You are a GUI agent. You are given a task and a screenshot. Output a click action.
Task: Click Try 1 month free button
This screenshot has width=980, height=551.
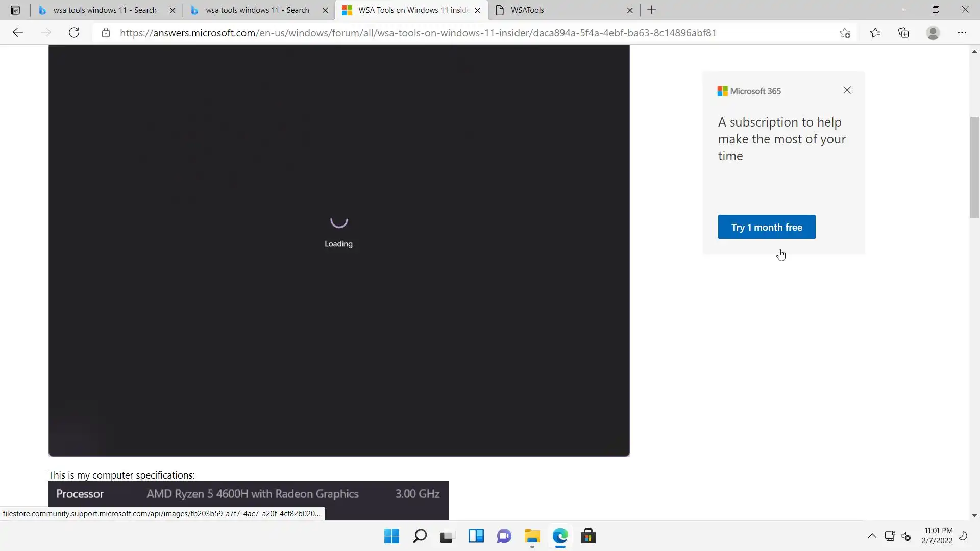click(766, 227)
